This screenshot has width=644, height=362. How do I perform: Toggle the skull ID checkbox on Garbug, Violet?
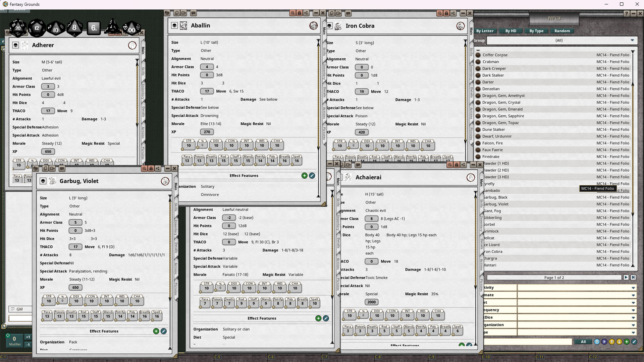click(42, 181)
